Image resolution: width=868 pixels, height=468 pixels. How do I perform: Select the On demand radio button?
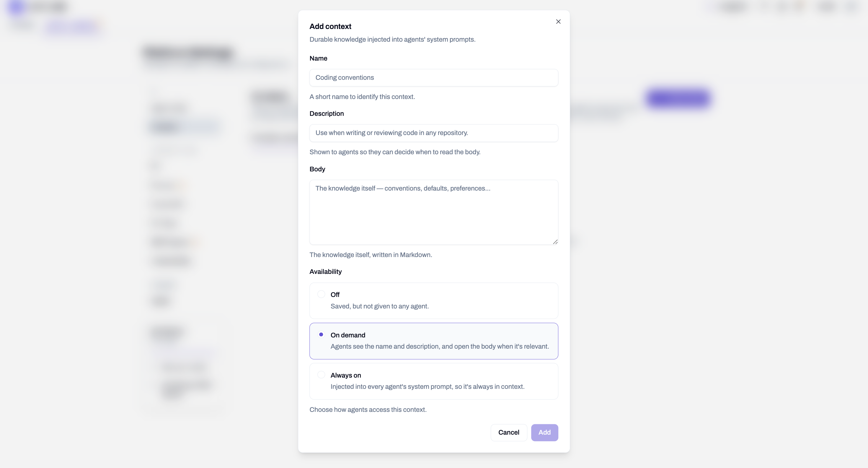(x=321, y=334)
